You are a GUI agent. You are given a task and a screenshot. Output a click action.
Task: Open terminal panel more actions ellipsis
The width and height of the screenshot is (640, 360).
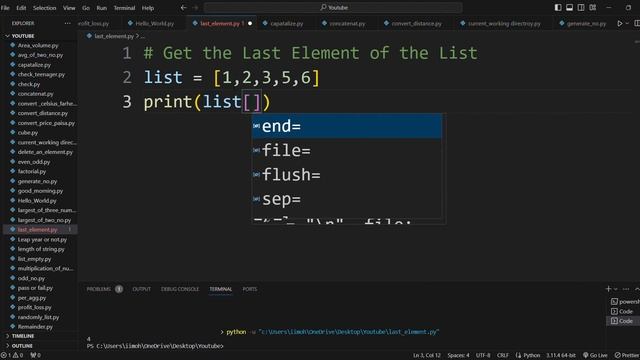(626, 289)
